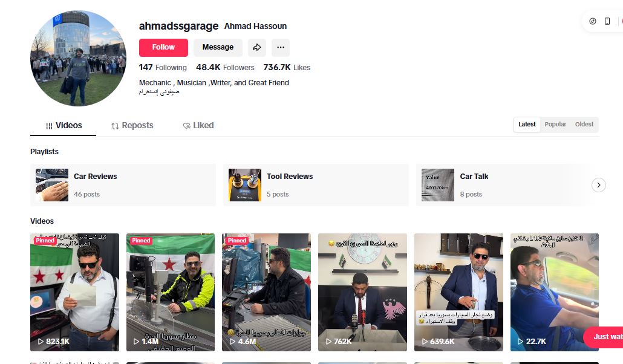
Task: Open the Following count list
Action: click(x=163, y=68)
